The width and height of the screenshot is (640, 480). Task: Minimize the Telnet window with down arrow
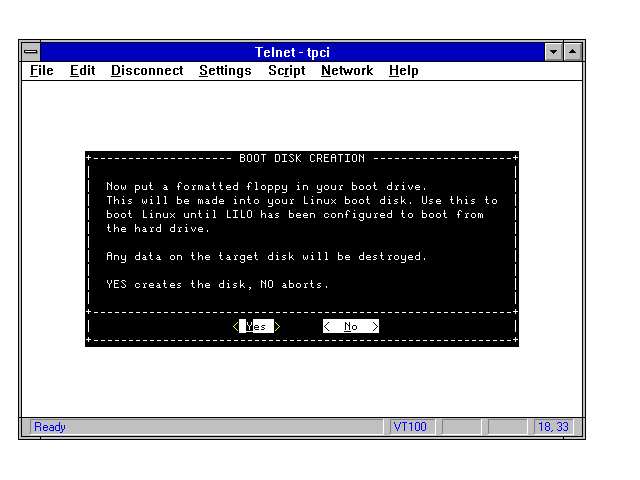click(554, 51)
